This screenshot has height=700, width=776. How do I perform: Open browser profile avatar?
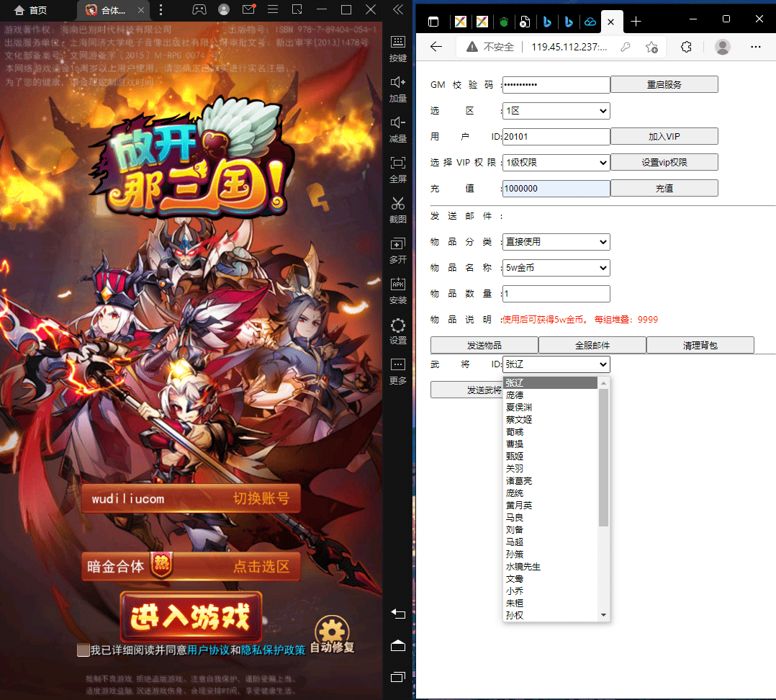pyautogui.click(x=723, y=47)
